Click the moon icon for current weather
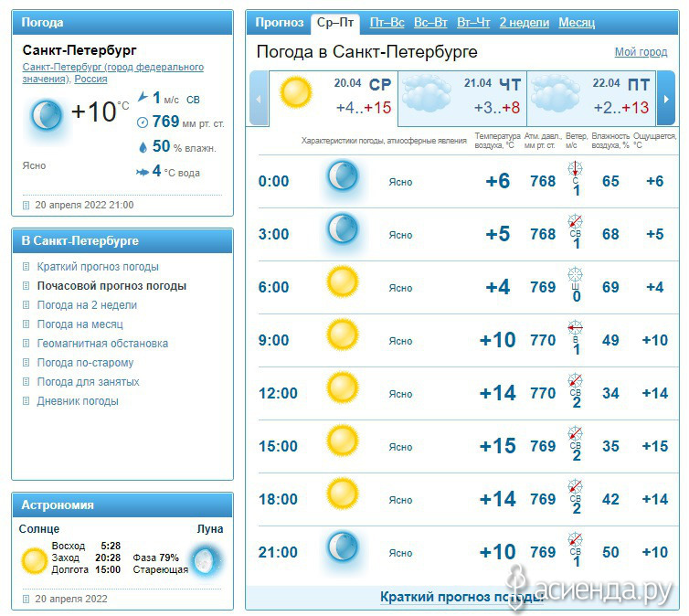 [46, 115]
